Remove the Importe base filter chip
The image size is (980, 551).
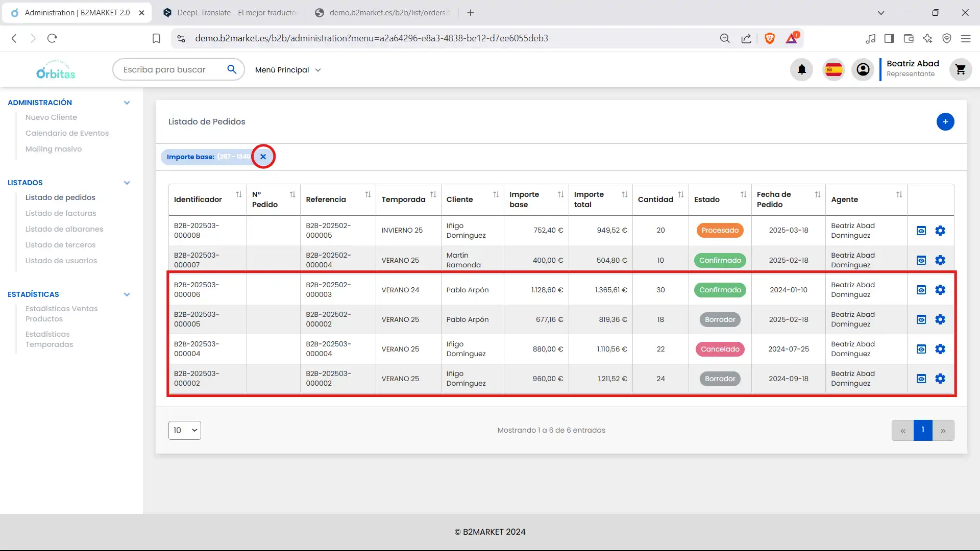click(x=263, y=157)
